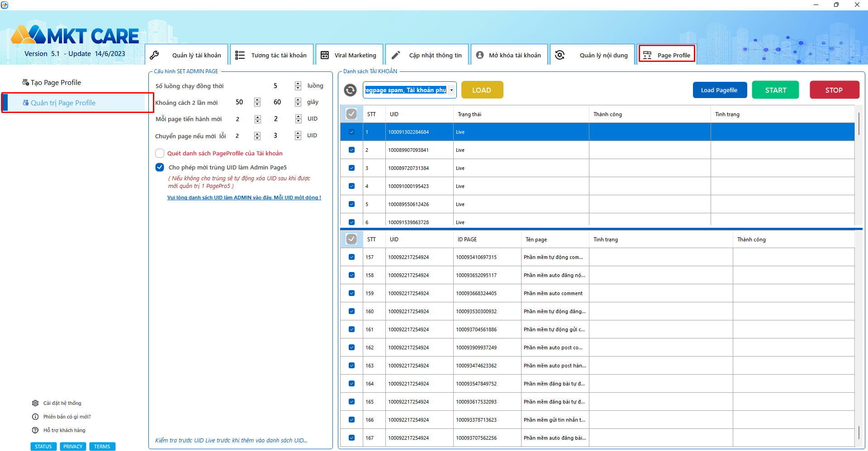Open the account category dropdown arrow
Screen dimensions: 868x451
coord(451,90)
